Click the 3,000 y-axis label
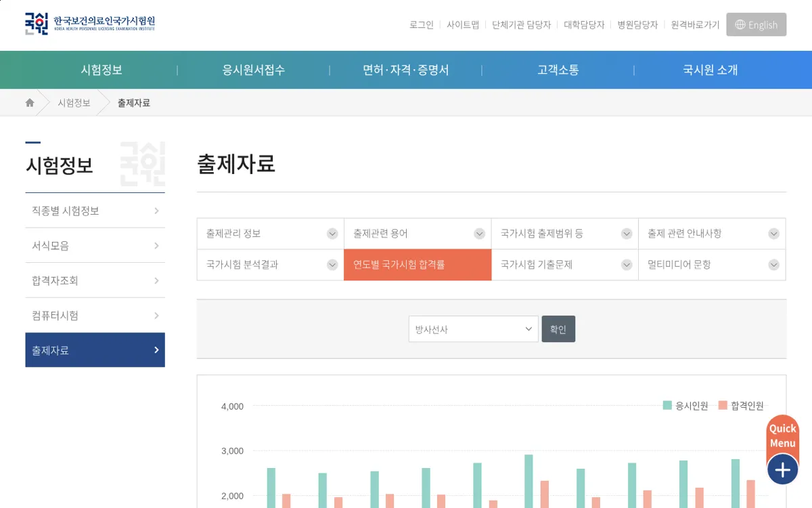Screen dimensions: 812x508 (232, 451)
